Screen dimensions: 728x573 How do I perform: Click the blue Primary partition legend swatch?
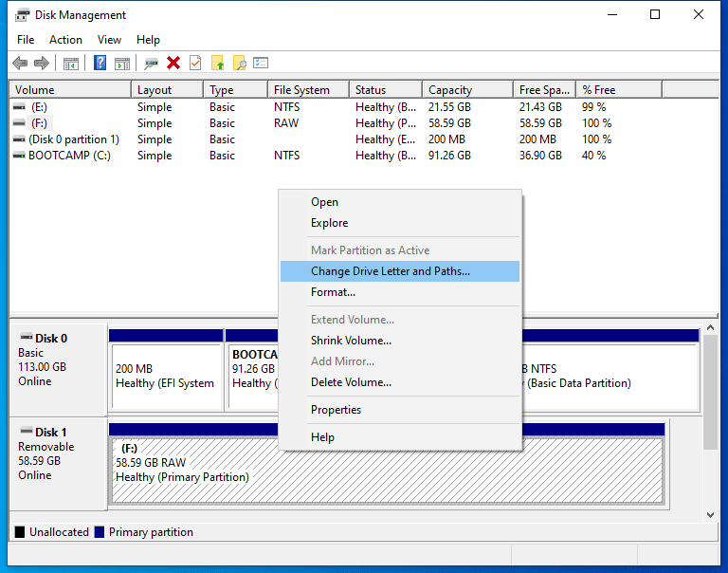(100, 532)
